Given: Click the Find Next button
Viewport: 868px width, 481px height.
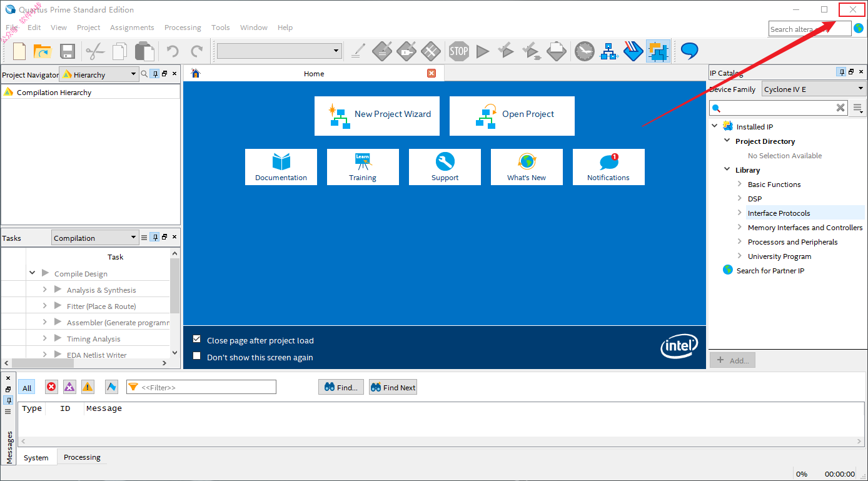Looking at the screenshot, I should [393, 387].
